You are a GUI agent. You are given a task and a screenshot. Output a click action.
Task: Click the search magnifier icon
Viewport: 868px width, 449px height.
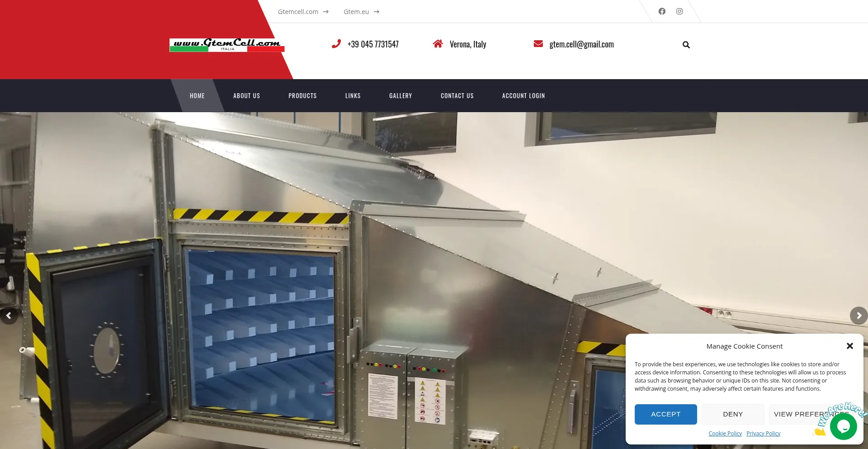pos(686,45)
